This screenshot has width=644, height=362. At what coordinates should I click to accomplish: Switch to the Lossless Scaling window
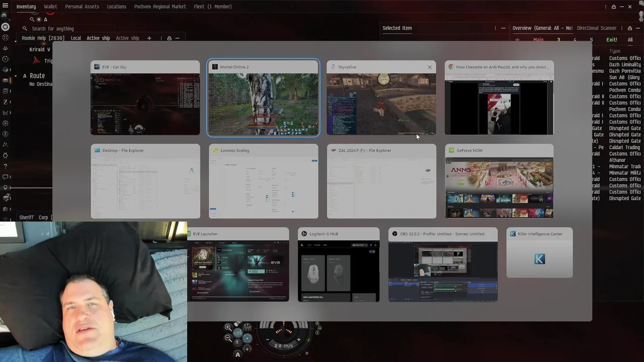(x=263, y=182)
